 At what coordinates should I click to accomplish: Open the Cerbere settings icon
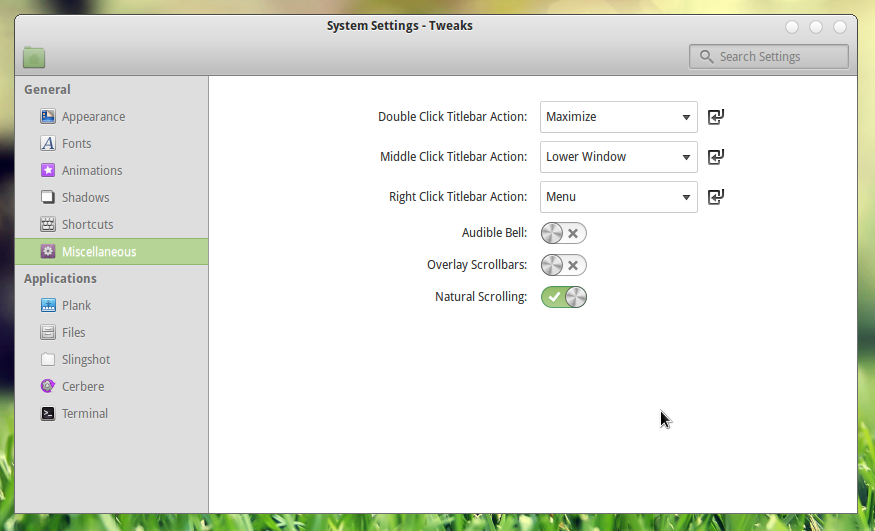tap(48, 386)
